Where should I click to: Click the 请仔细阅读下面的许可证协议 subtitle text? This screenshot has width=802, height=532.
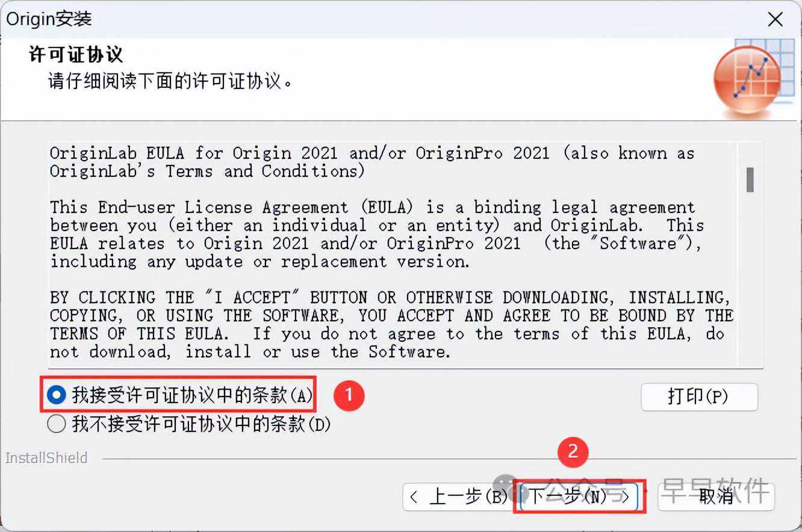[x=170, y=81]
